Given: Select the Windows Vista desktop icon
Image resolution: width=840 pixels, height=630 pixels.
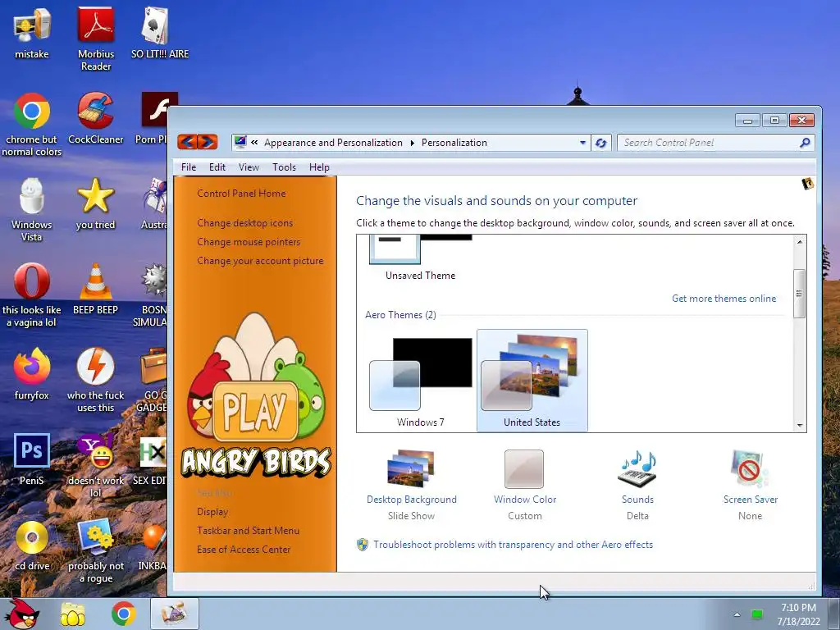Looking at the screenshot, I should tap(32, 210).
